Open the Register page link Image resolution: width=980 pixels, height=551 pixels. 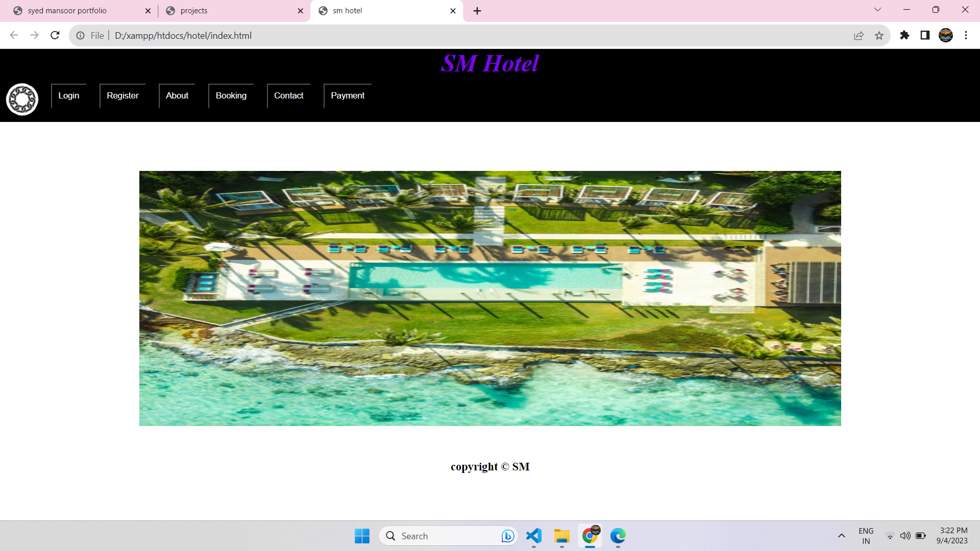tap(122, 96)
